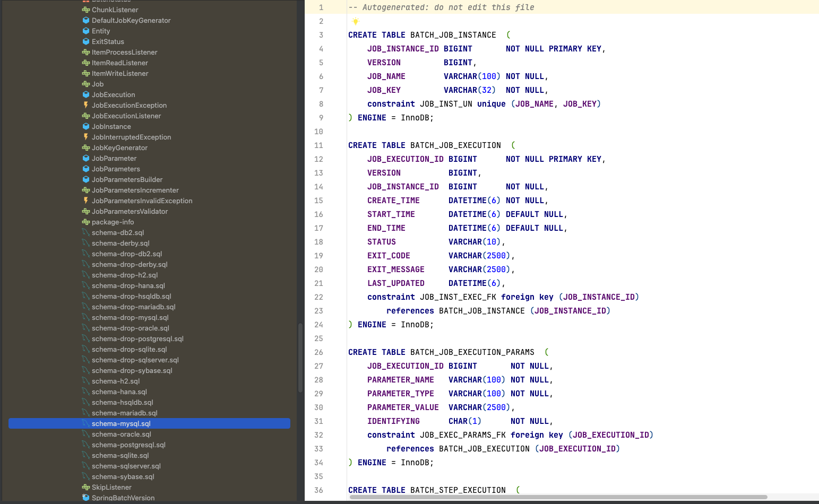
Task: Click the JobParametersBuilder class icon
Action: coord(86,179)
